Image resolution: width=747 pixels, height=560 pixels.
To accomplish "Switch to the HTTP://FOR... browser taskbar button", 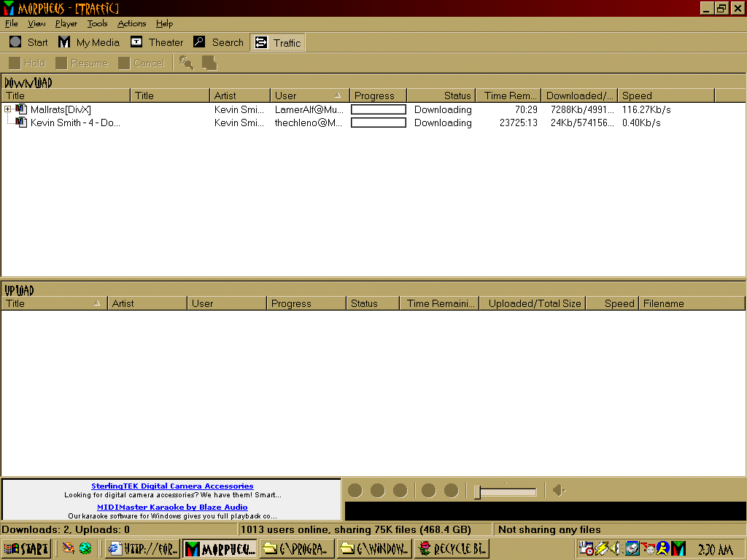I will coord(142,548).
